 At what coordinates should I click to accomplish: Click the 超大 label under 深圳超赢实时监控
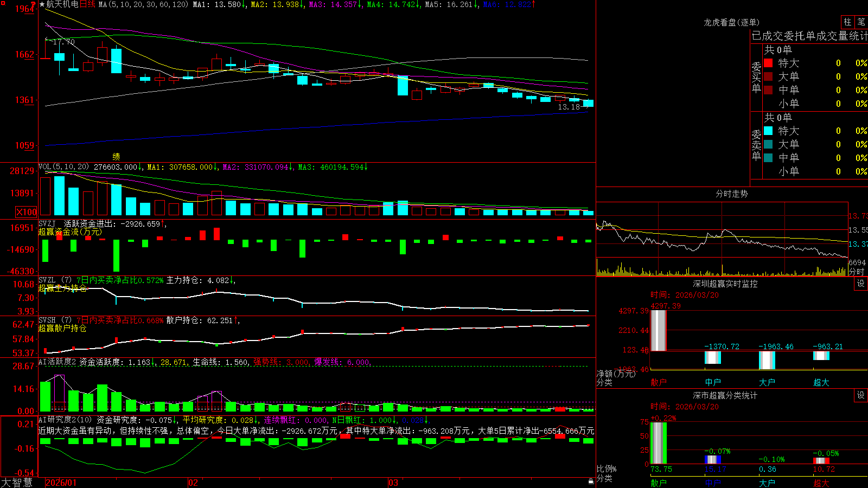point(821,382)
